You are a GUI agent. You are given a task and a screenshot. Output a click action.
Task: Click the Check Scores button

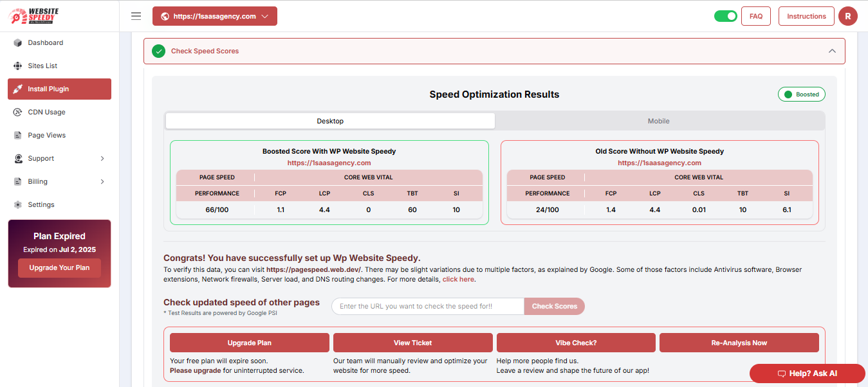coord(555,307)
